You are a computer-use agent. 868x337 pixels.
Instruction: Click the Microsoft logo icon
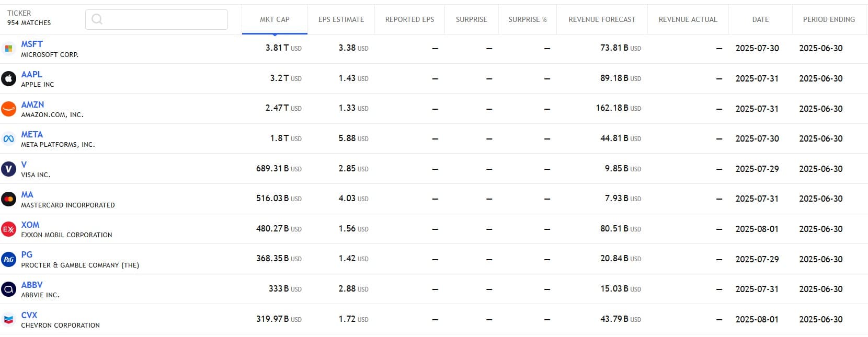(8, 49)
